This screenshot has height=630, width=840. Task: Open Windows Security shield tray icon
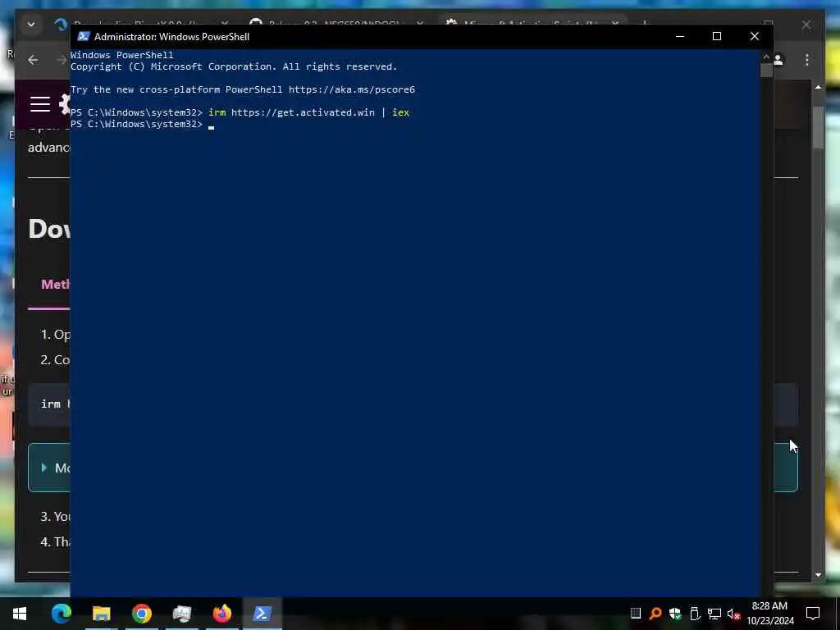[675, 614]
